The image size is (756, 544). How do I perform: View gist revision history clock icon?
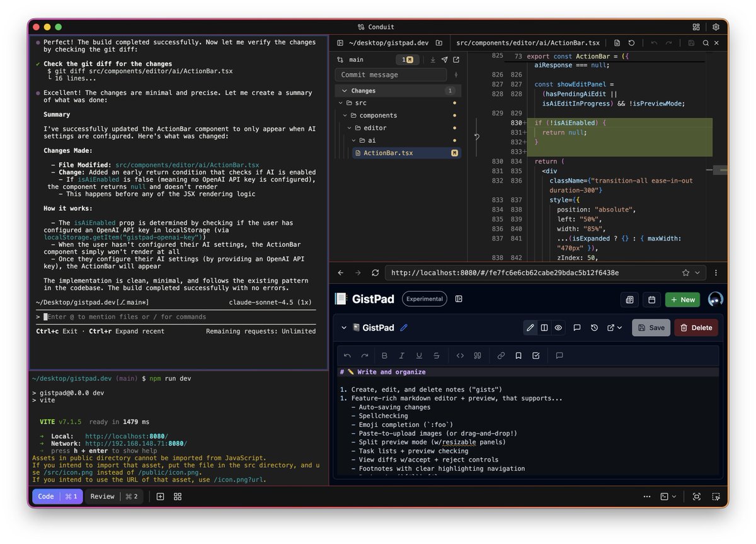click(x=594, y=327)
